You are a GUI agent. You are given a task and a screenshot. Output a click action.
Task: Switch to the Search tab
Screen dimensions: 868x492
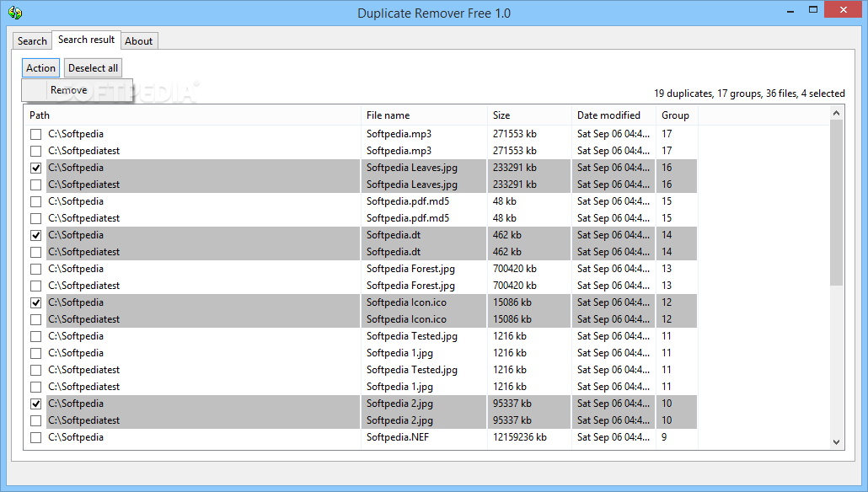pyautogui.click(x=32, y=41)
